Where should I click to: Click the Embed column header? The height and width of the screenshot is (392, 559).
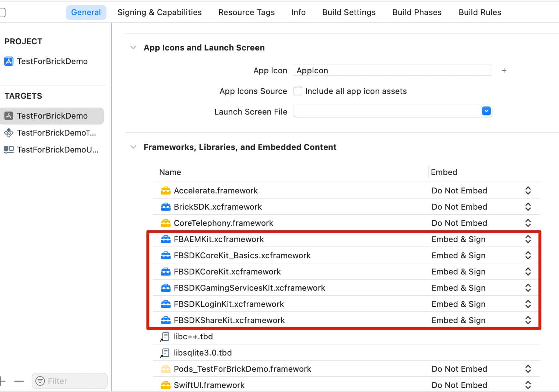[444, 172]
